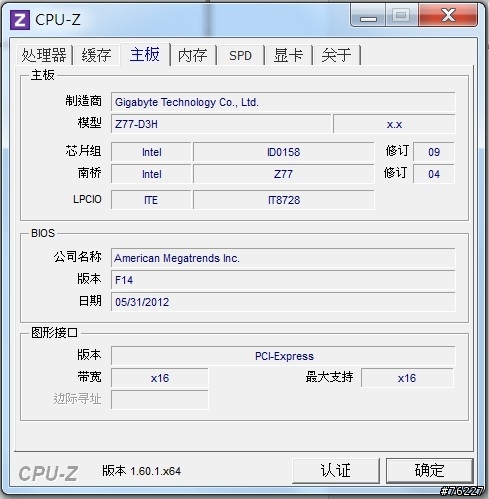Click the 南桥 label

(x=89, y=173)
